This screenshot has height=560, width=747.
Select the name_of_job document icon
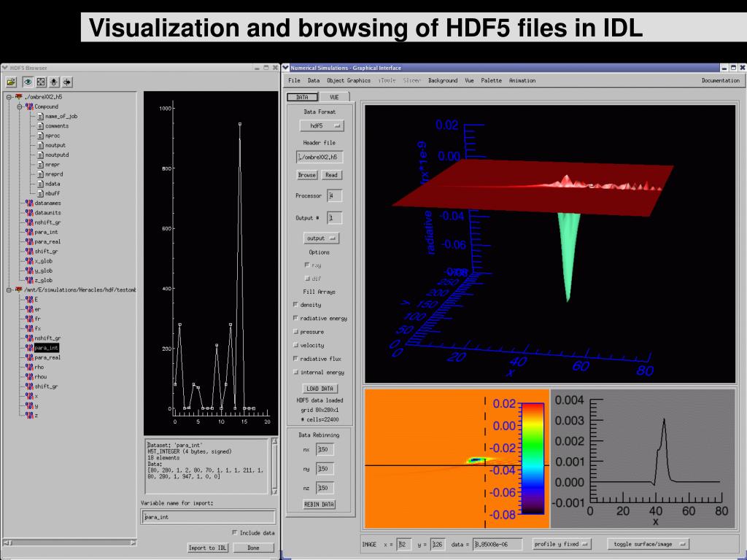40,116
